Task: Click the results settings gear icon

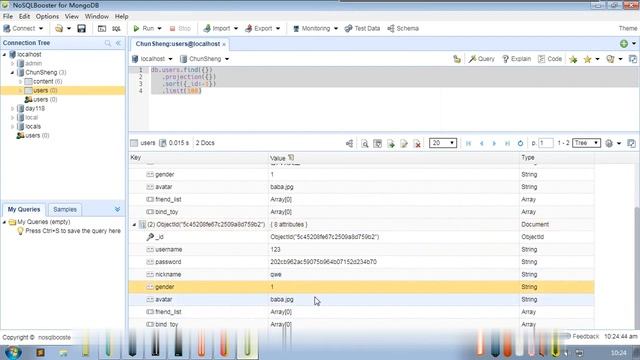Action: 609,143
